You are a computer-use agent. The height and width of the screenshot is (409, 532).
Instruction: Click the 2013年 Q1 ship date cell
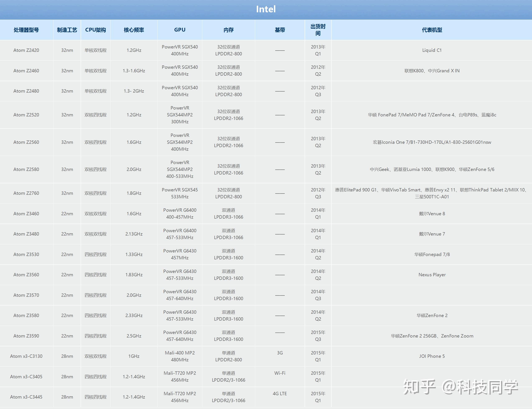[318, 50]
